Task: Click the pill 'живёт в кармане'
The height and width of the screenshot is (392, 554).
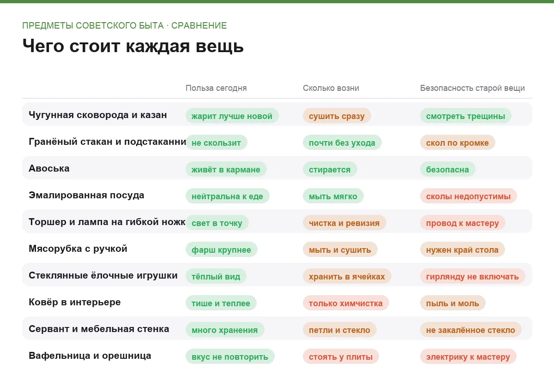Action: pyautogui.click(x=226, y=169)
